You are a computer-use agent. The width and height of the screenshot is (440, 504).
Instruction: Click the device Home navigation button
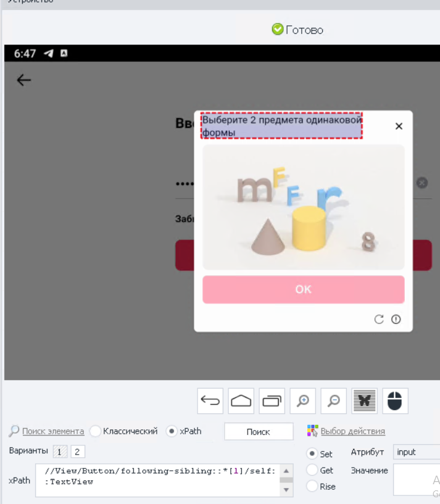241,401
